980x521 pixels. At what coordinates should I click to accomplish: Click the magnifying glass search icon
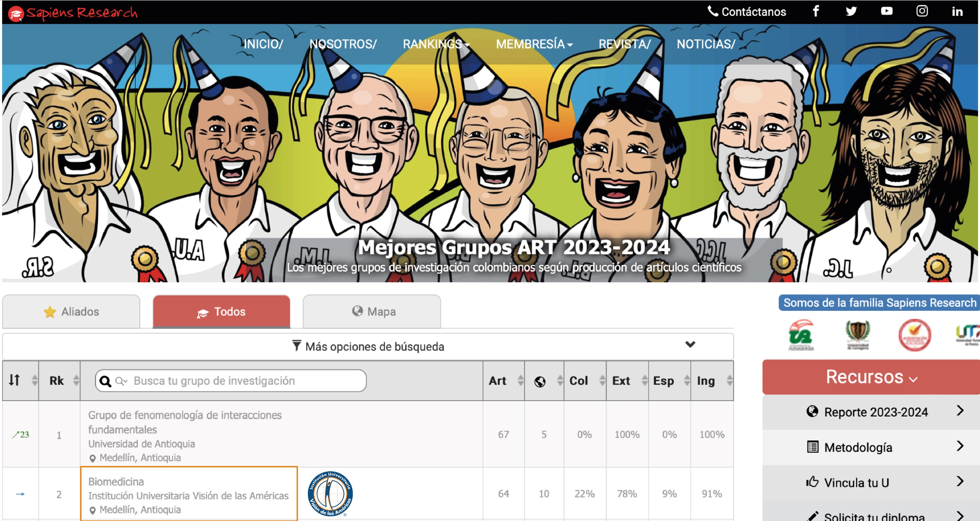coord(106,382)
